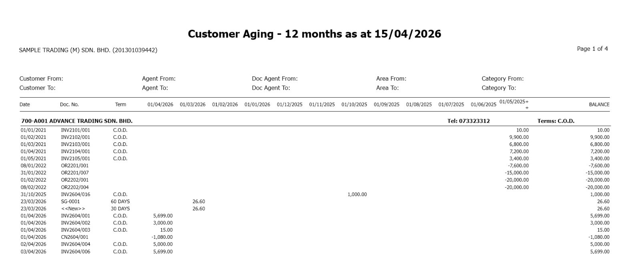This screenshot has width=644, height=254.
Task: Click the "Date" column header
Action: pos(25,105)
